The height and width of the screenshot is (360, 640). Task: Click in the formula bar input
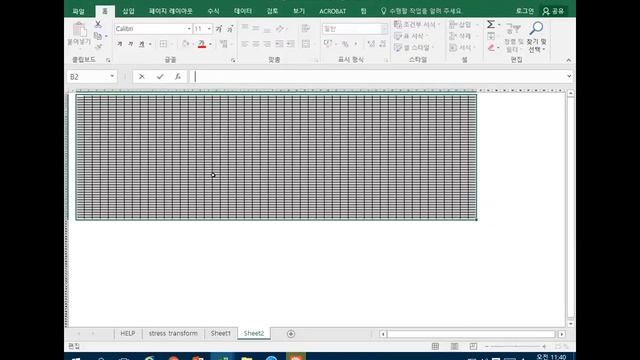[377, 76]
